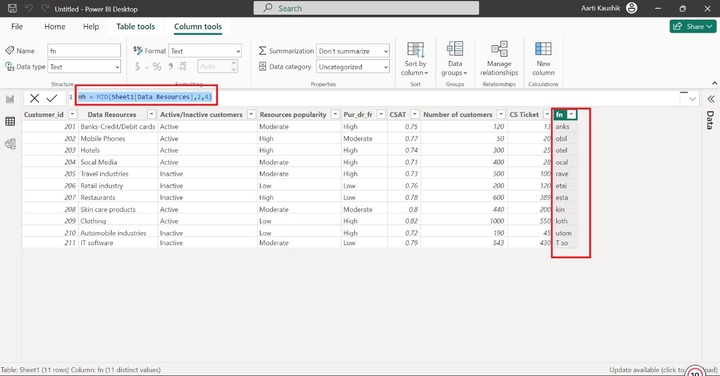Click the Save icon in title bar
Image resolution: width=720 pixels, height=376 pixels.
click(x=12, y=8)
